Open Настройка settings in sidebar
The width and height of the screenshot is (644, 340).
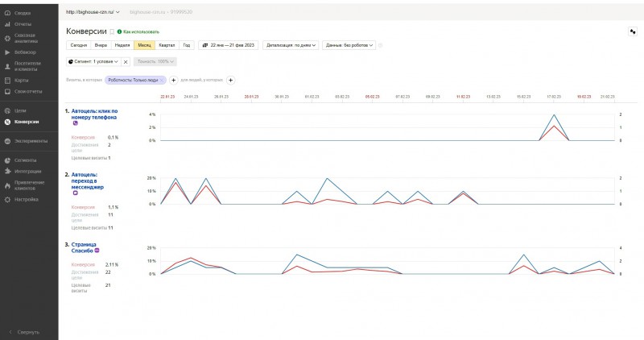coord(26,199)
